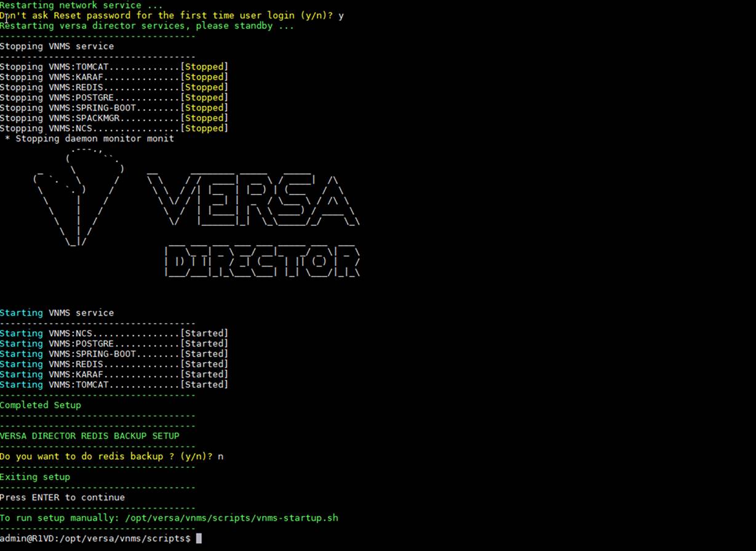The image size is (756, 551).
Task: Click the 'Restarting versa director services' line
Action: pyautogui.click(x=147, y=26)
